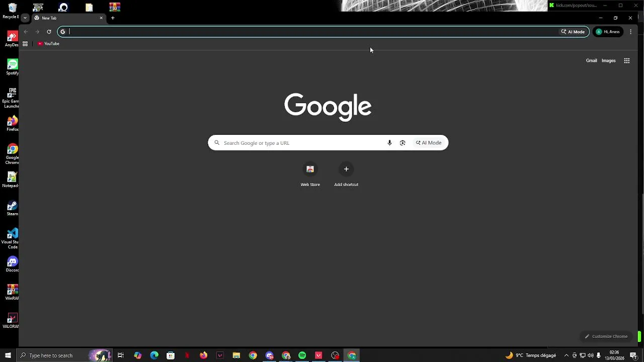644x362 pixels.
Task: Open the notification center icon
Action: click(633, 355)
